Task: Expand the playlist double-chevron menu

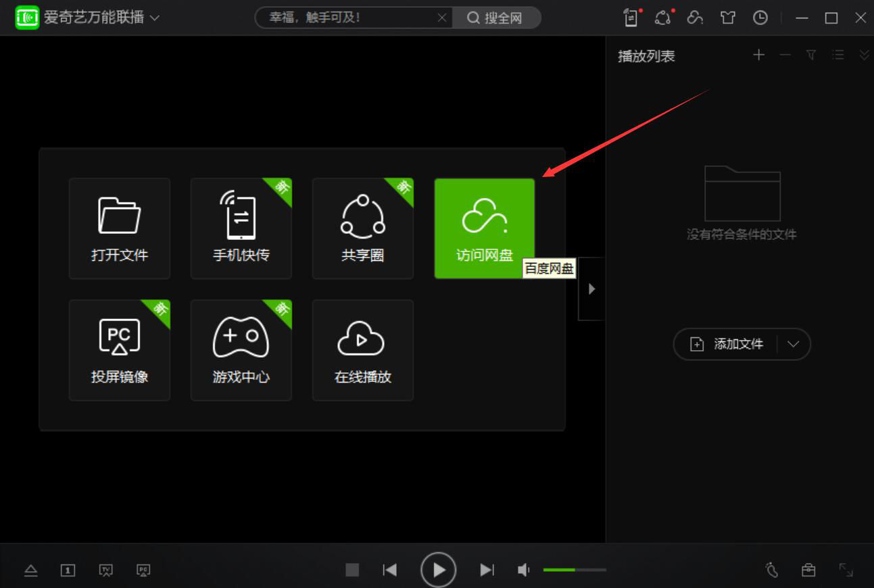Action: coord(865,55)
